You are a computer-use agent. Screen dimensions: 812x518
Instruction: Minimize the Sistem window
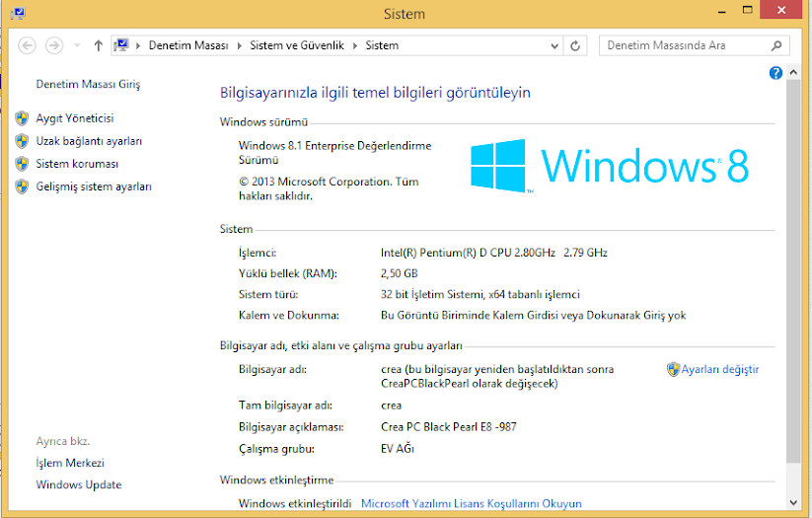pyautogui.click(x=723, y=10)
